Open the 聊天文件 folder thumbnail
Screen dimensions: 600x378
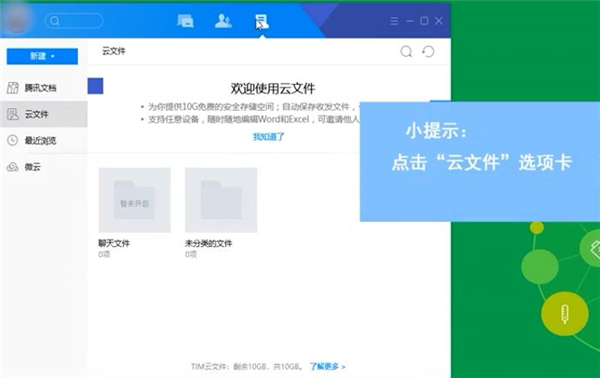[134, 200]
